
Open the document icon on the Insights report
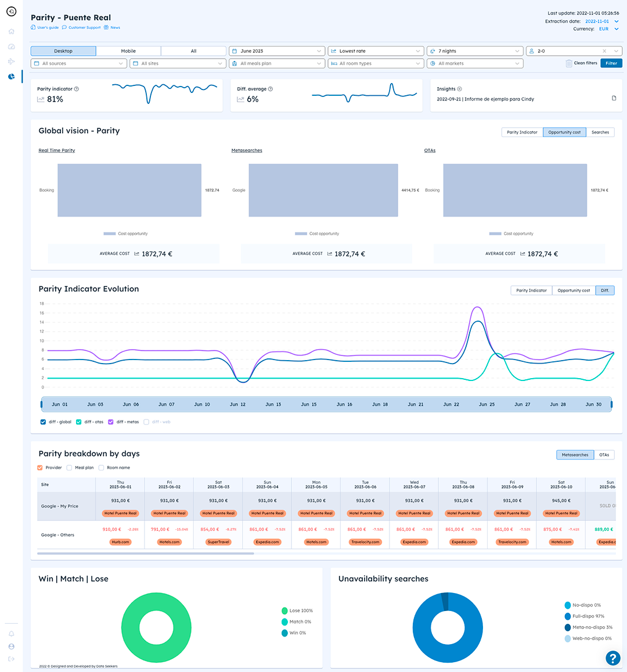(x=614, y=98)
